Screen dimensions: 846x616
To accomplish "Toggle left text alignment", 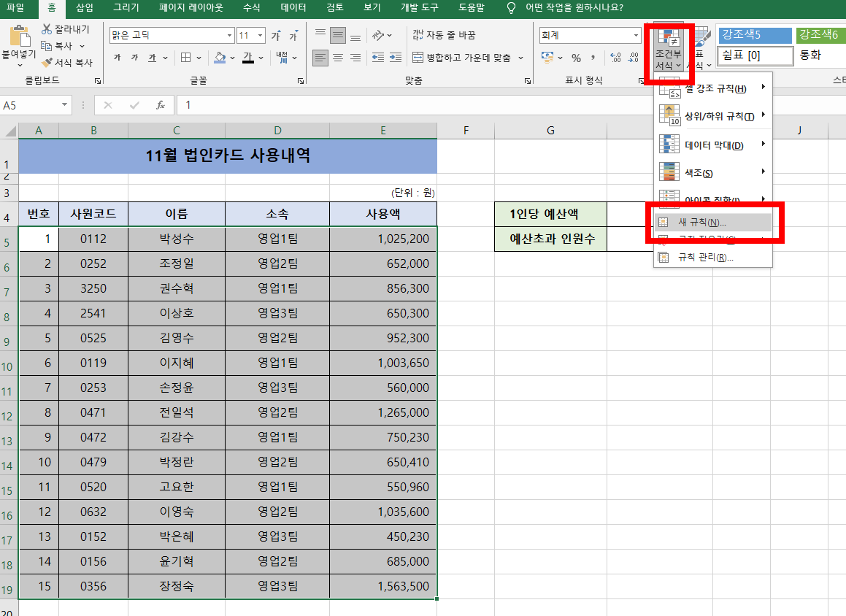I will click(x=320, y=57).
